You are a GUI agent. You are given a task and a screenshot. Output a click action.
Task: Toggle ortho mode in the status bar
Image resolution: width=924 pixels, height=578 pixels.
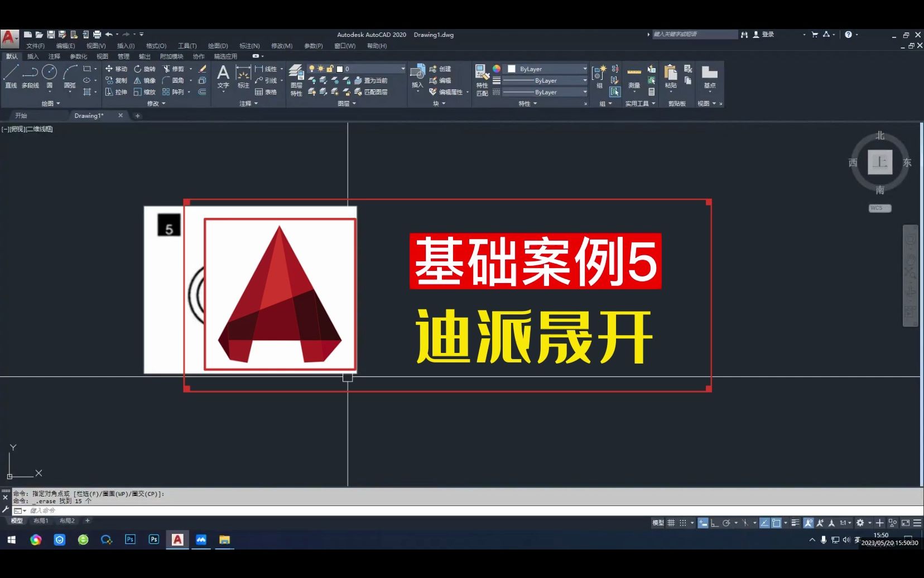coord(714,523)
